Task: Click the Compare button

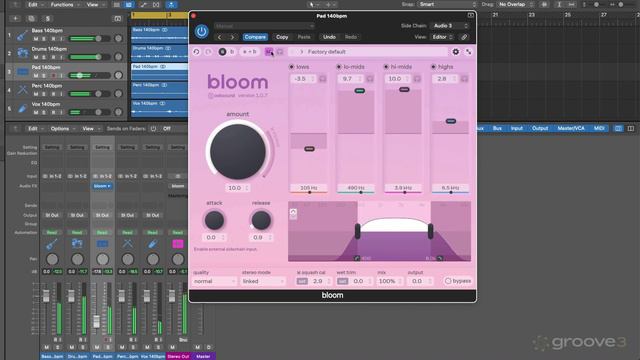Action: tap(255, 37)
